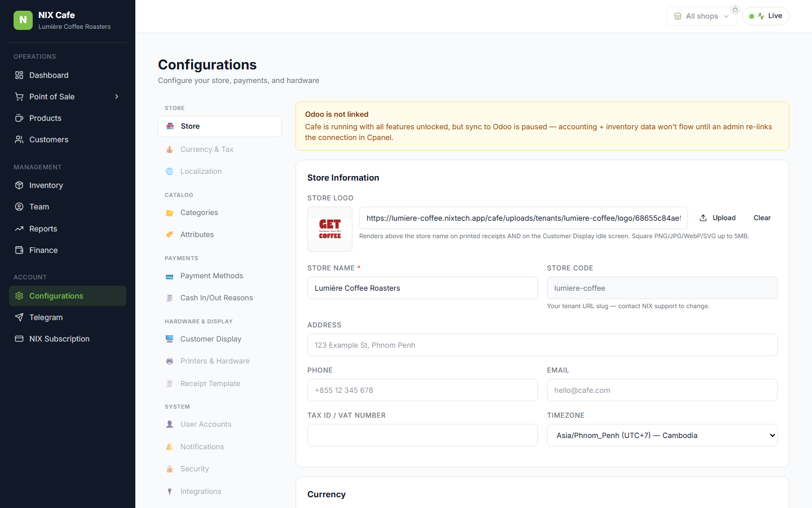Click the shop icon in All shops

tap(678, 16)
